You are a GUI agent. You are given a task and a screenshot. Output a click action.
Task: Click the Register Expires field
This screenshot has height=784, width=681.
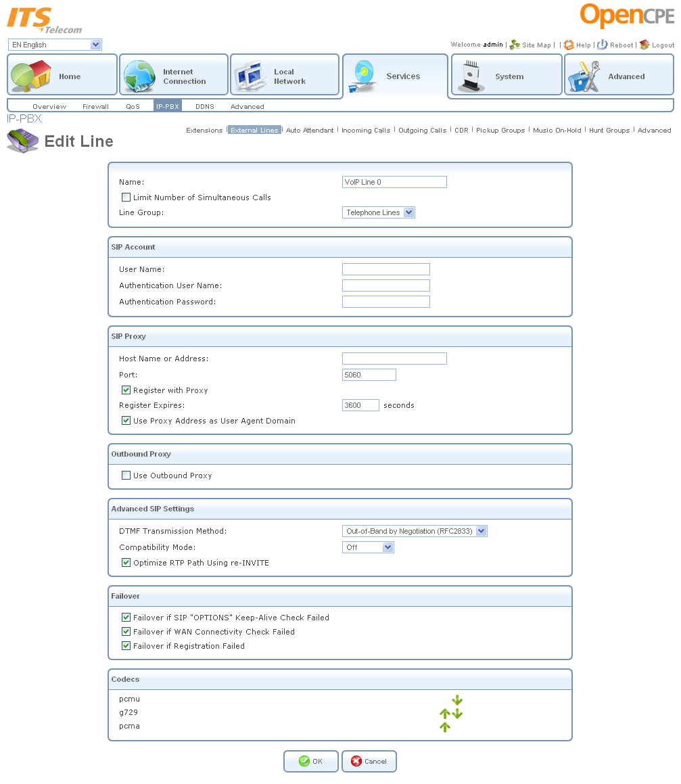[360, 405]
